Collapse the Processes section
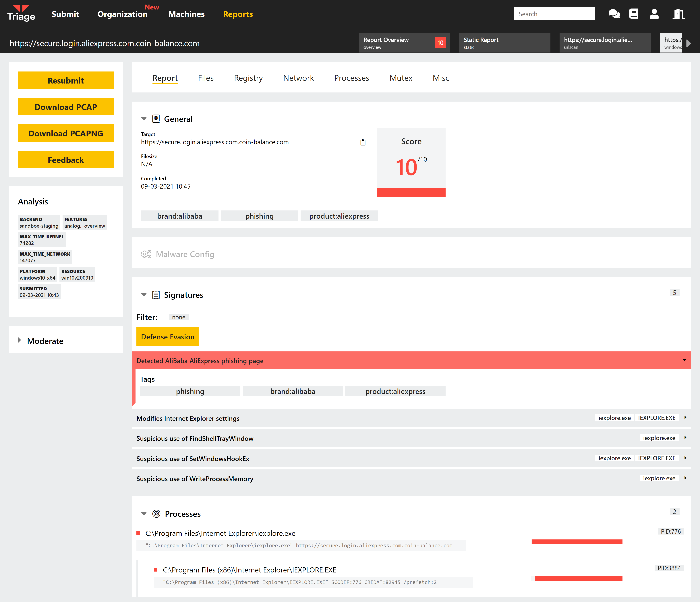 (x=144, y=514)
